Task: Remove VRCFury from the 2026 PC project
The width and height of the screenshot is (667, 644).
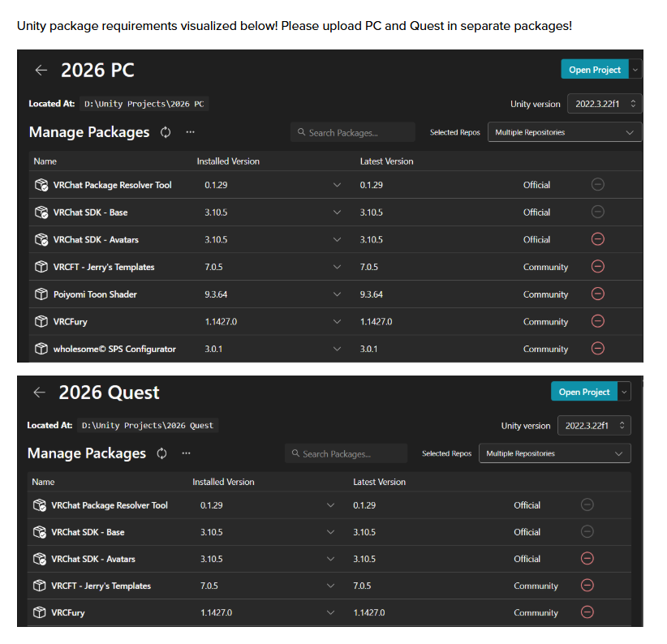Action: click(598, 321)
